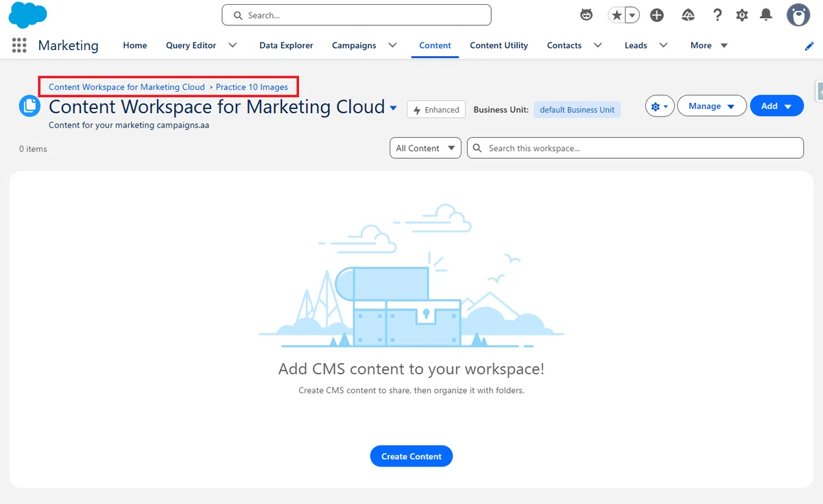The width and height of the screenshot is (823, 504).
Task: Click the global Search field
Action: [357, 15]
